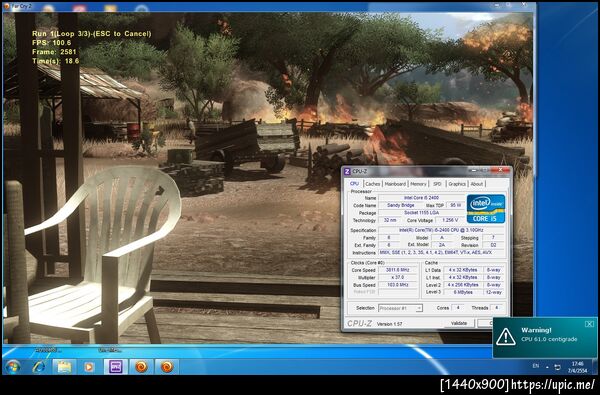Click the Far Cry 2 window title icon
The height and width of the screenshot is (395, 600).
[7, 7]
